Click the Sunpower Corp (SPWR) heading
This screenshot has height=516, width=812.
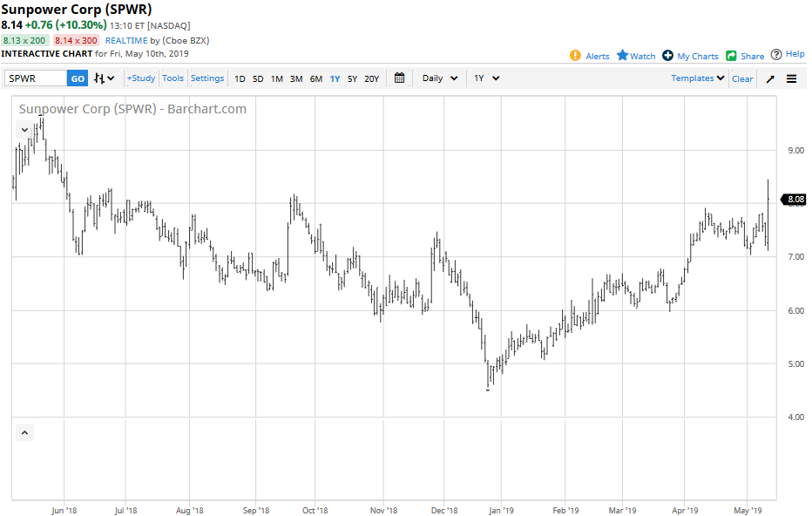point(77,10)
